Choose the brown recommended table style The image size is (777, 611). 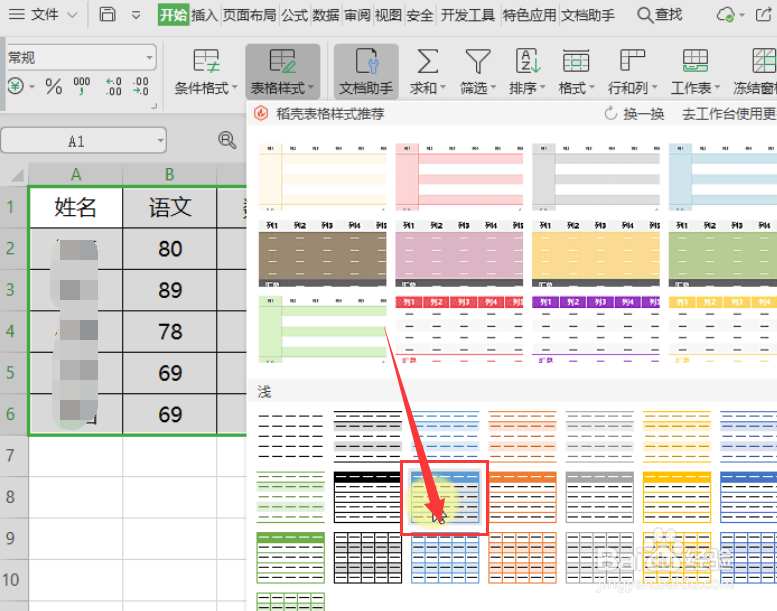[323, 254]
